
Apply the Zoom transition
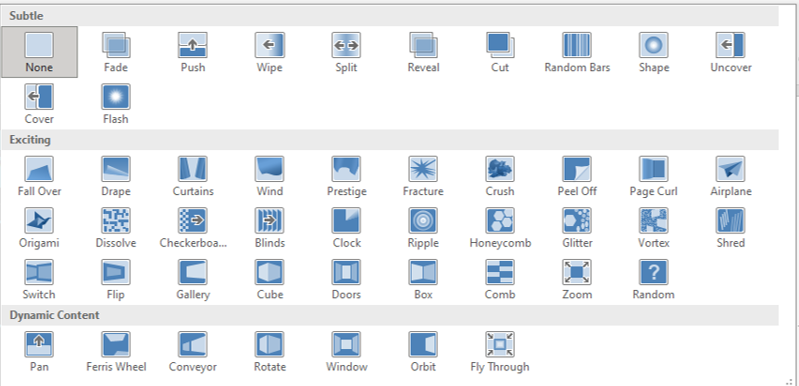(x=577, y=279)
